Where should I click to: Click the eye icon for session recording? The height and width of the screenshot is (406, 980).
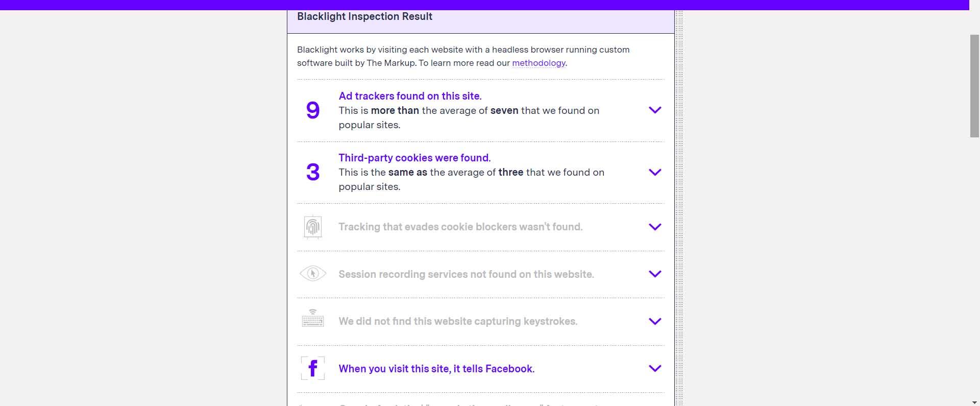point(313,274)
